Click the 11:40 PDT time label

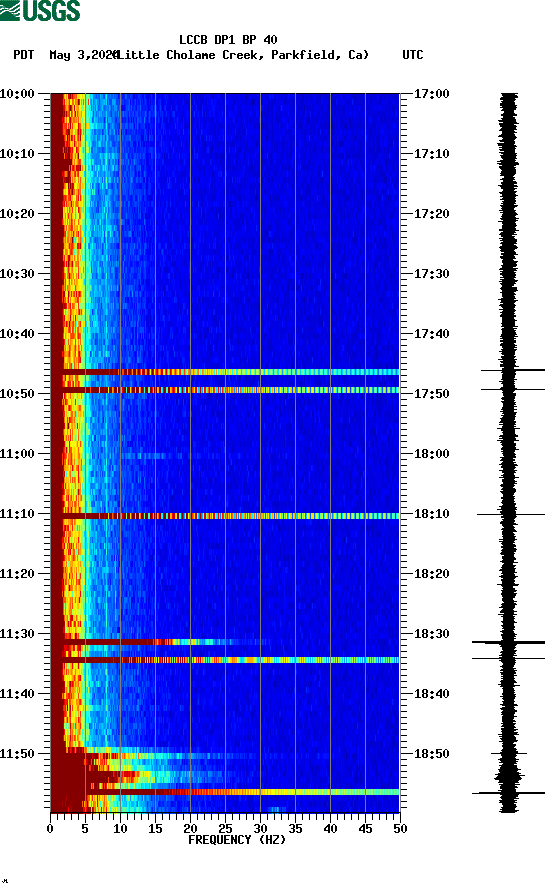pyautogui.click(x=17, y=694)
